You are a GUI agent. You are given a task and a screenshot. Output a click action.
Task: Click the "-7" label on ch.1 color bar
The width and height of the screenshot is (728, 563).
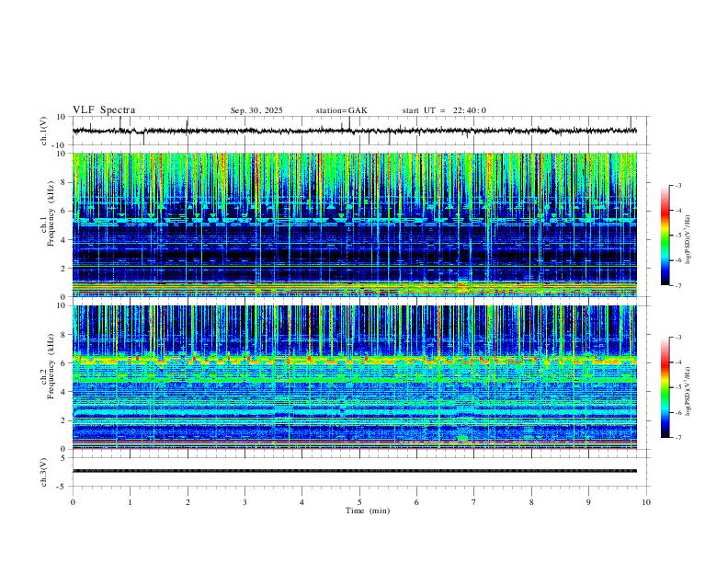coord(677,285)
